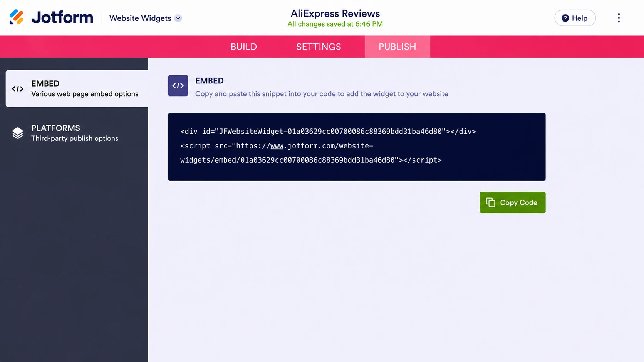Click the 'Various web page embed options' text
The height and width of the screenshot is (362, 644).
click(85, 93)
